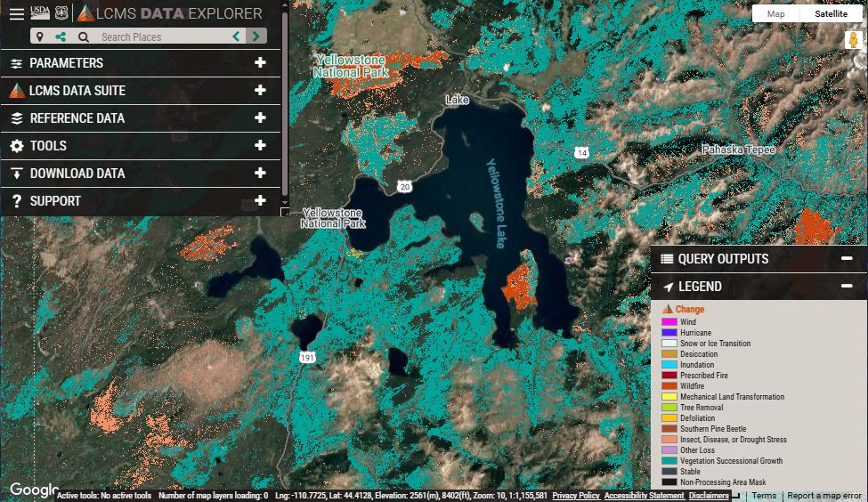
Task: Click the location pin icon in search bar
Action: click(x=40, y=36)
